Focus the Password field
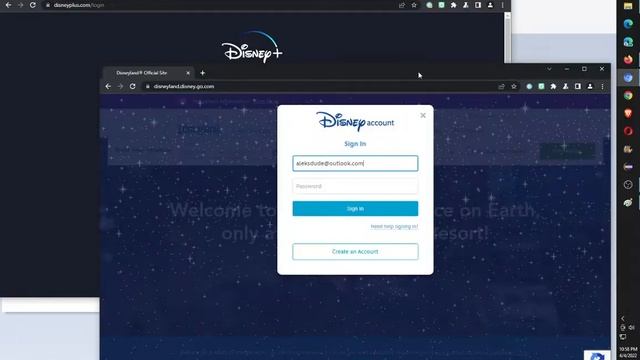Viewport: 640px width, 360px height. (x=355, y=186)
